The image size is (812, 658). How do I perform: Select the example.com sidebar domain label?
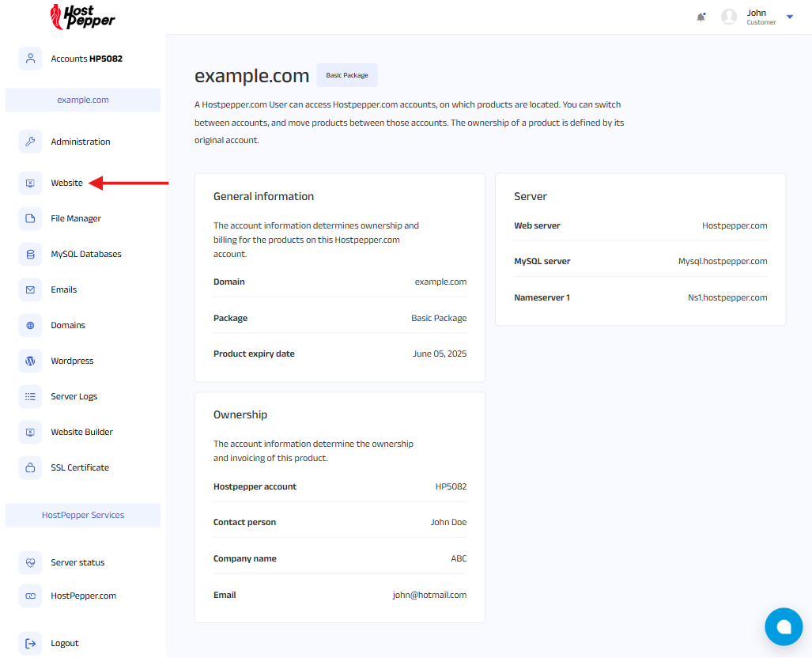(83, 100)
